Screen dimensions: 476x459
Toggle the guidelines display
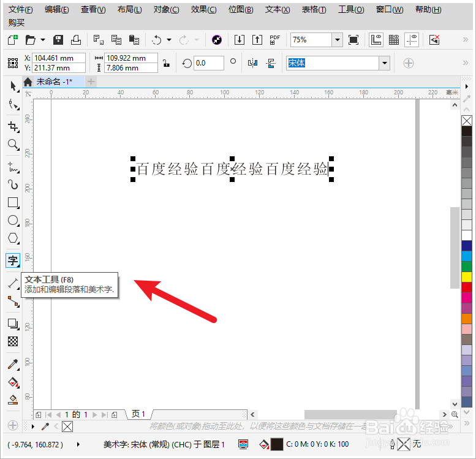(412, 40)
